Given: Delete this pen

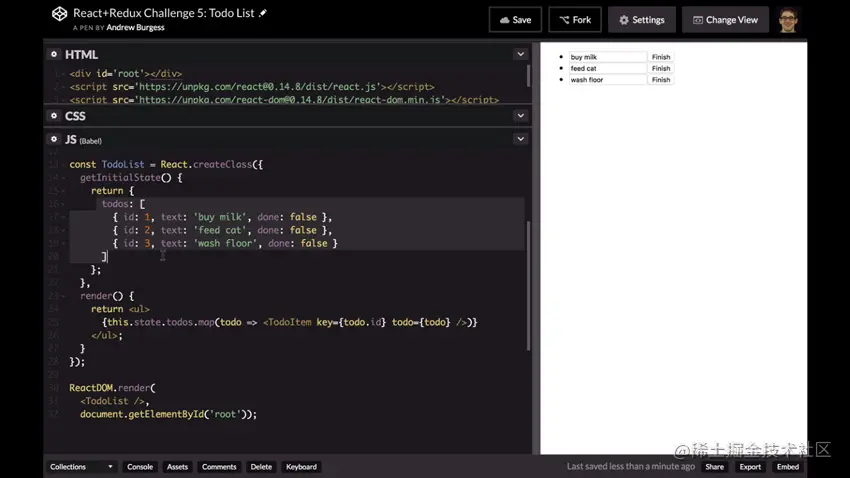Looking at the screenshot, I should pos(261,467).
